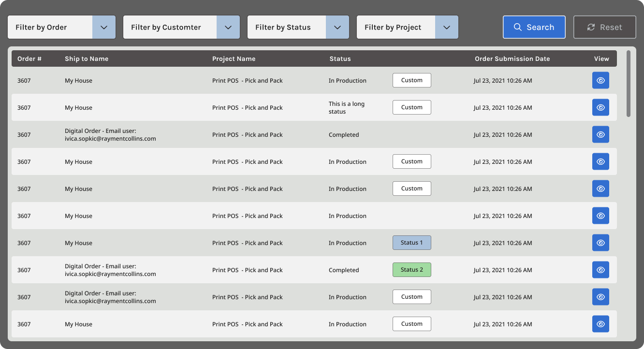
Task: Open the Filter by Status dropdown
Action: pos(298,27)
